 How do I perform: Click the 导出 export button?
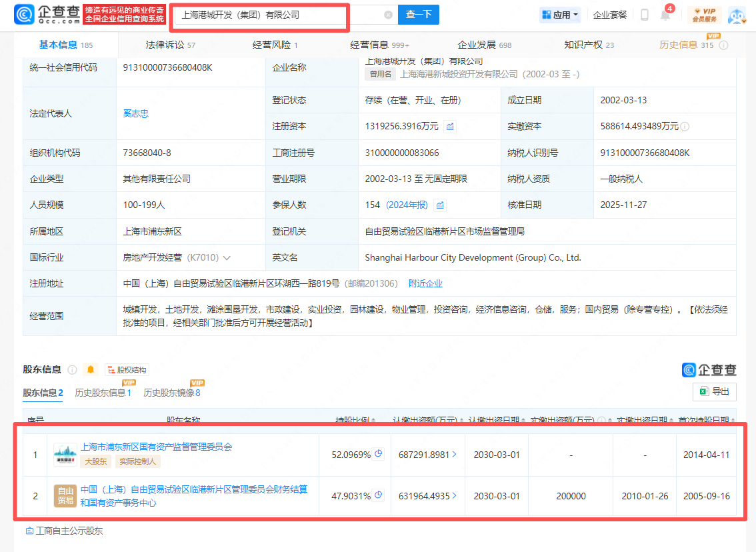pyautogui.click(x=715, y=392)
